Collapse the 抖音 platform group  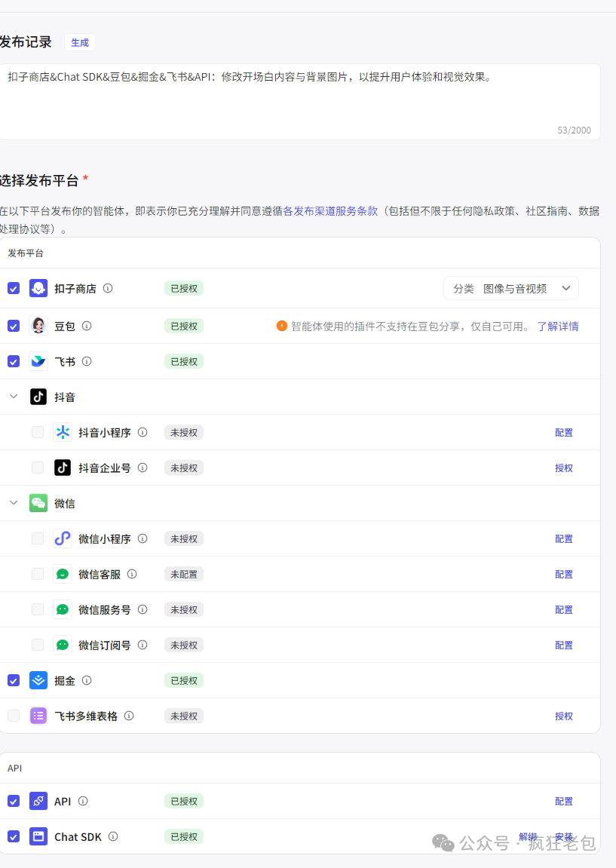(x=14, y=397)
